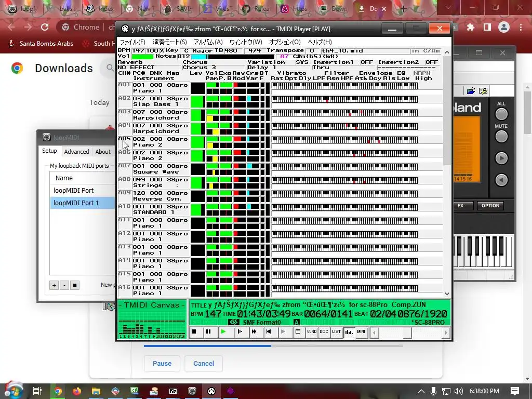Image resolution: width=532 pixels, height=399 pixels.
Task: Click channel A16 label in TMIDI
Action: coord(125,287)
